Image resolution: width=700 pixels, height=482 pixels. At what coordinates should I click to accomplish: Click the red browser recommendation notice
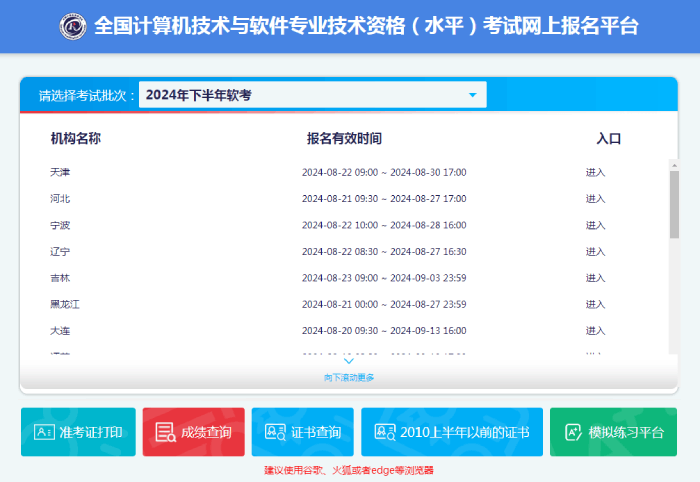coord(349,470)
